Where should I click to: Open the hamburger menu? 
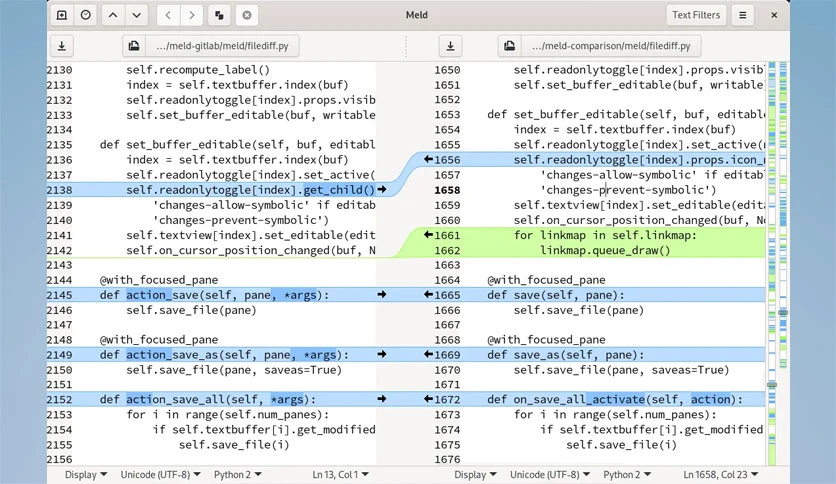(742, 15)
